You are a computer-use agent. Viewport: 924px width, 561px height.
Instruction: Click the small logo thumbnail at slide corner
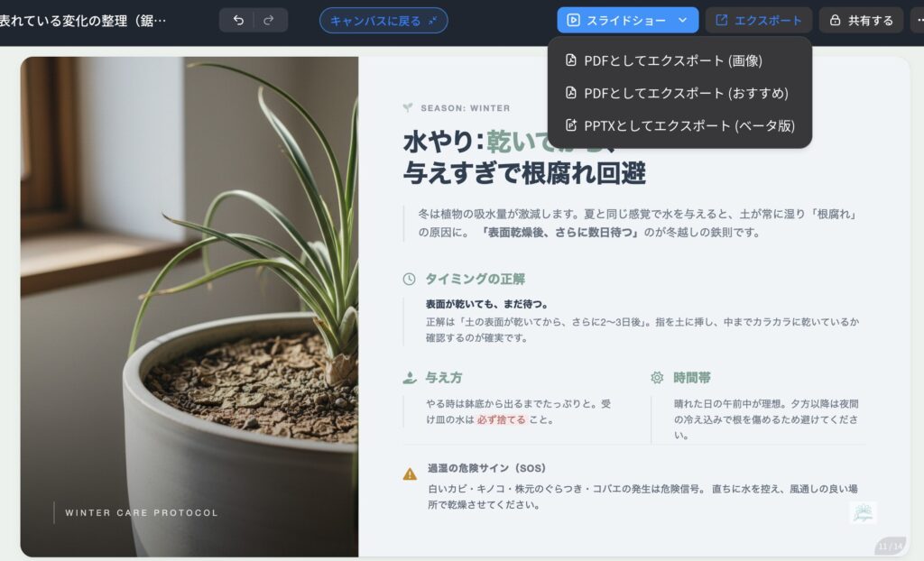[x=864, y=512]
